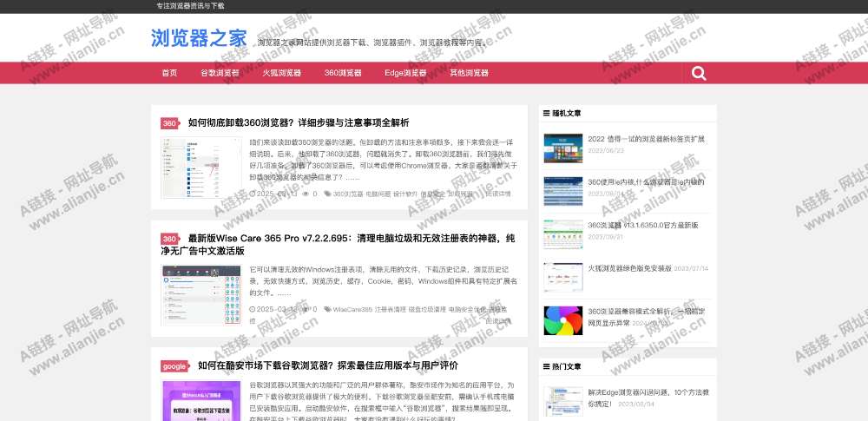Click thumbnail of 火狐浏览器绿色版 article
This screenshot has height=421, width=868.
563,278
